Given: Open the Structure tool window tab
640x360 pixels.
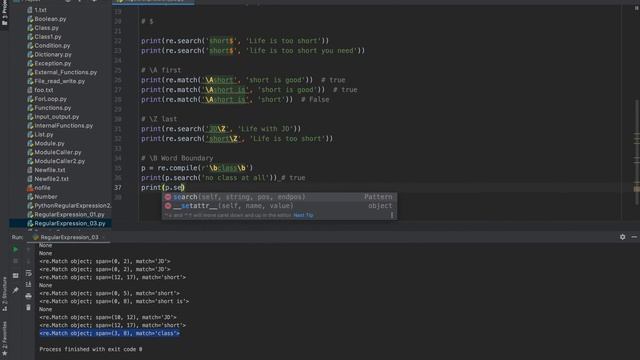Looking at the screenshot, I should [4, 294].
